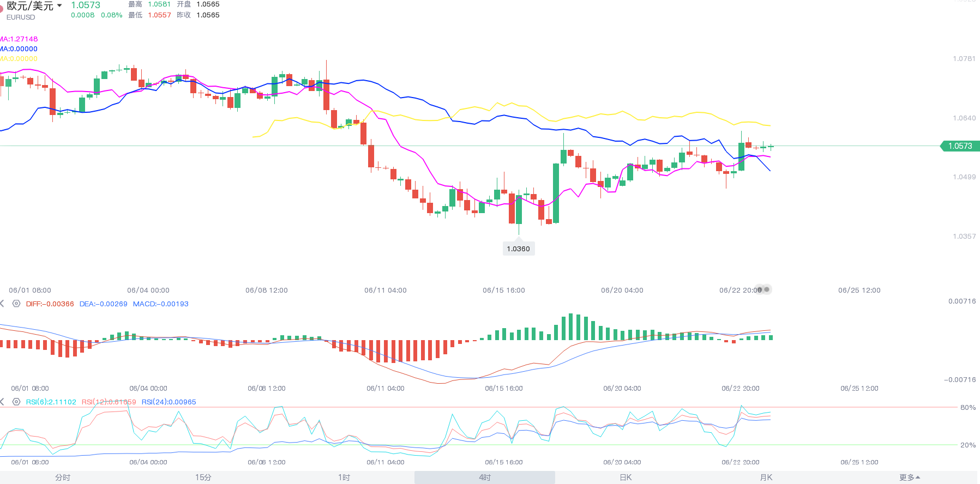
Task: Click the 1.0499 price axis label
Action: [x=964, y=177]
